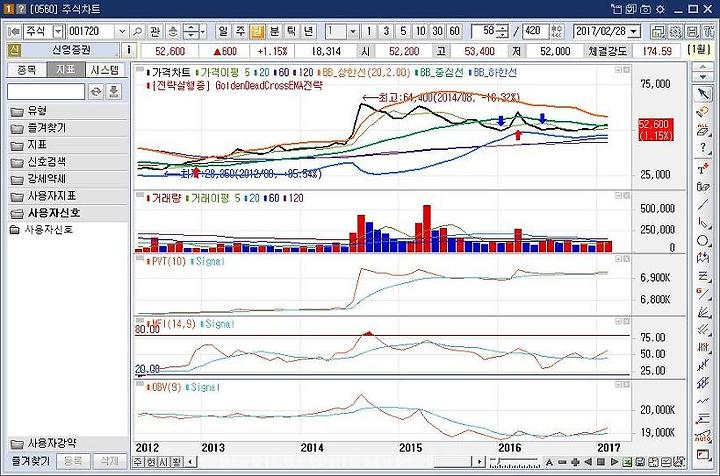The image size is (720, 476).
Task: Click the AUTO trendline tool
Action: (x=703, y=436)
